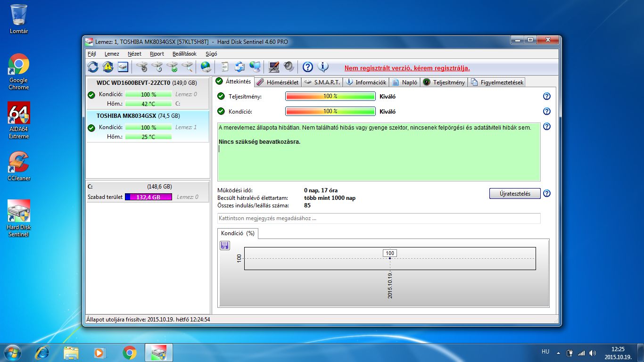Screen dimensions: 644x362
Task: Click the refresh SMART data toolbar icon
Action: pos(93,67)
